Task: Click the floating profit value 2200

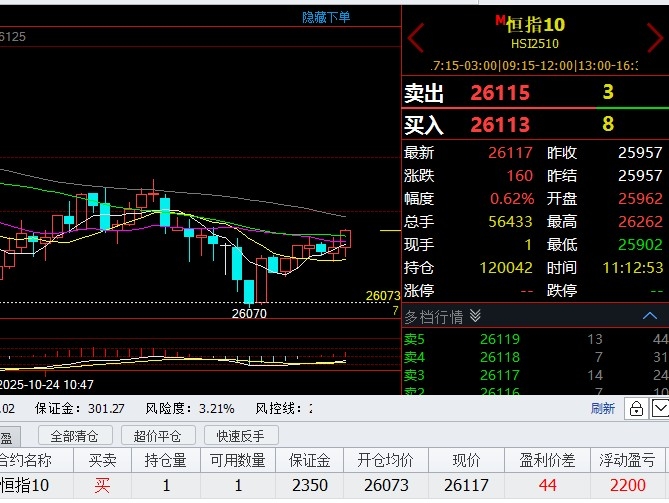Action: coord(628,486)
